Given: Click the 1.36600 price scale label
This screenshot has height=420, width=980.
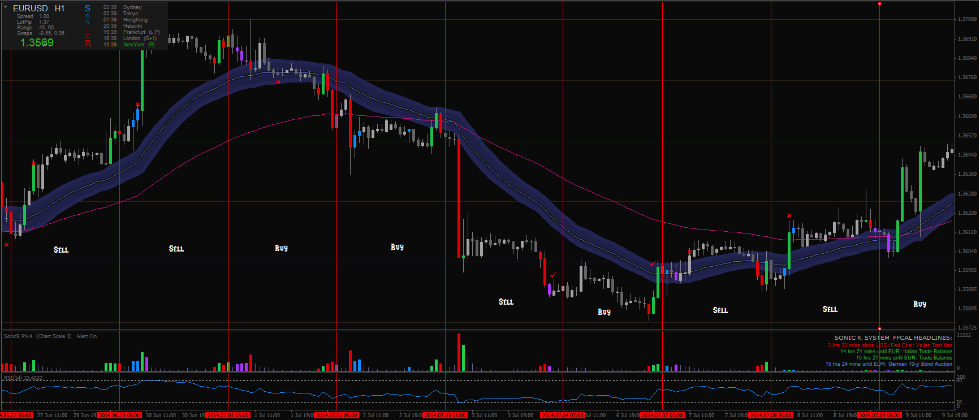Looking at the screenshot, I should (x=967, y=116).
